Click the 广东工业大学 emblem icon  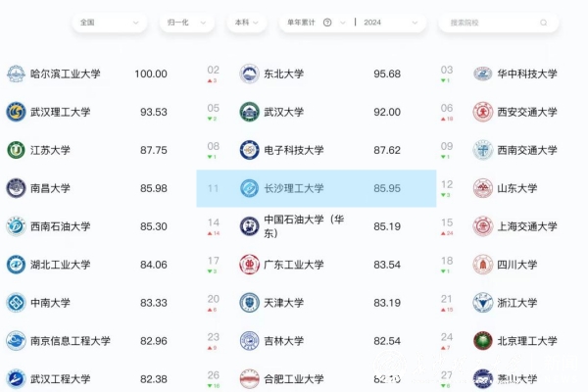(250, 265)
